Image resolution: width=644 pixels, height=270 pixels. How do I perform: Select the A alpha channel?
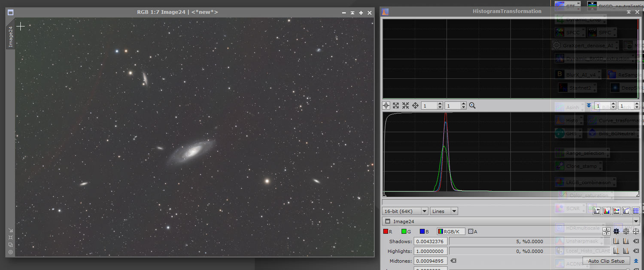coord(473,232)
